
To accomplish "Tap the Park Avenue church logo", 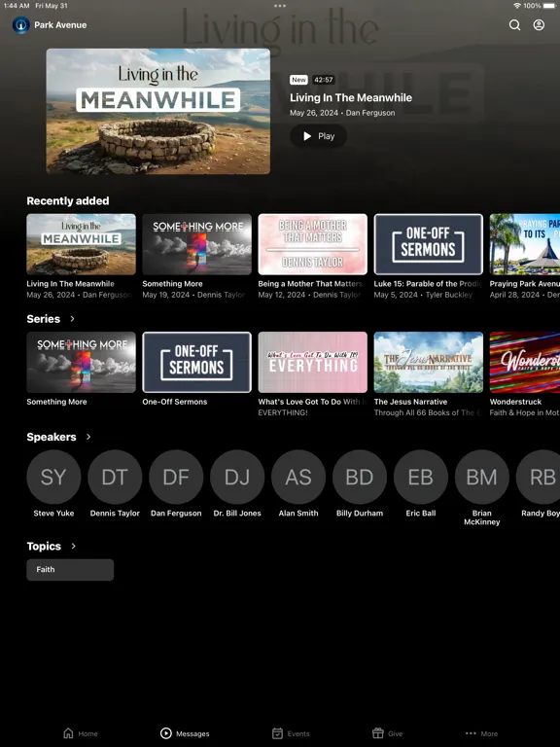I will point(21,24).
